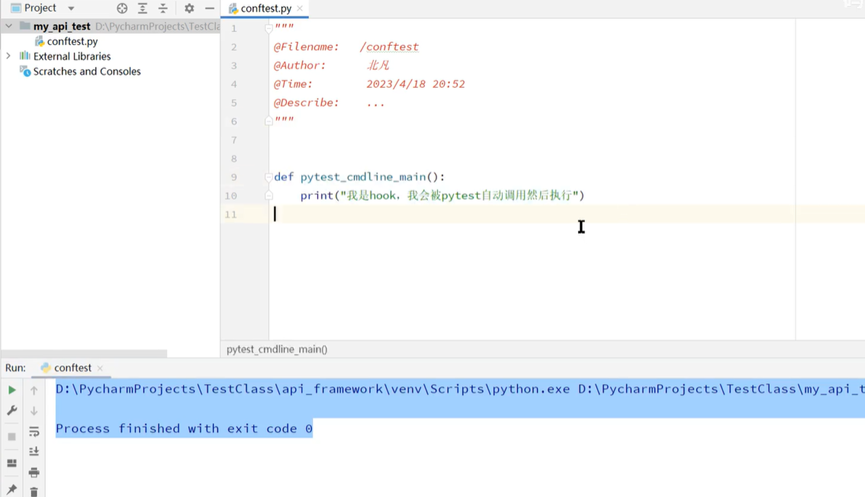Click Expand All in Project toolbar
This screenshot has width=865, height=497.
pyautogui.click(x=142, y=8)
